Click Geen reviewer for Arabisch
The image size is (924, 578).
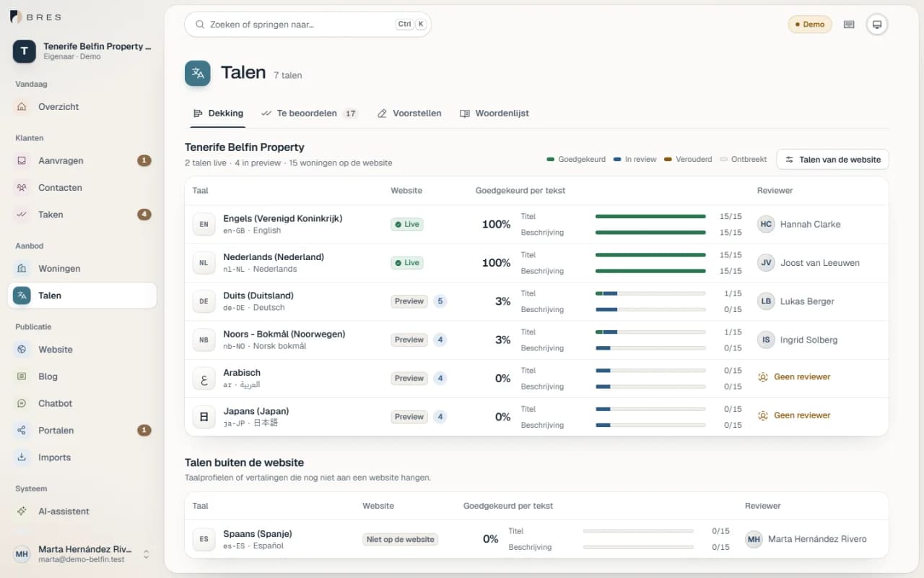(794, 377)
